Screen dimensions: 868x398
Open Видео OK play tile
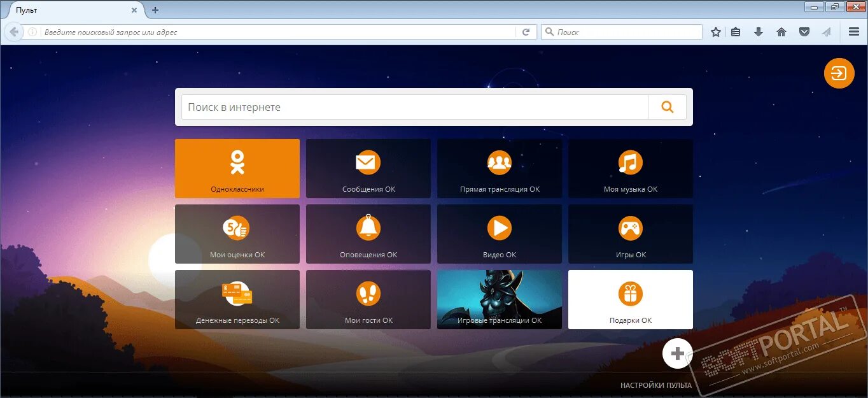click(x=500, y=234)
